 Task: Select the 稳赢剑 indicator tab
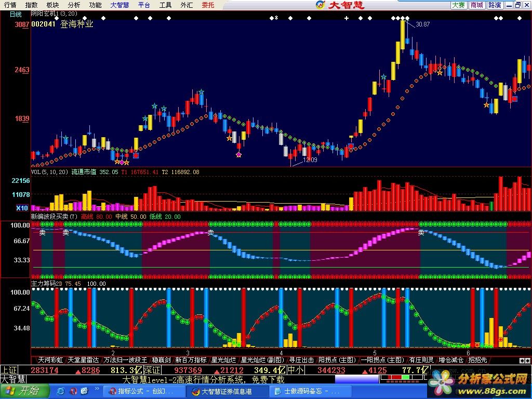coord(162,360)
